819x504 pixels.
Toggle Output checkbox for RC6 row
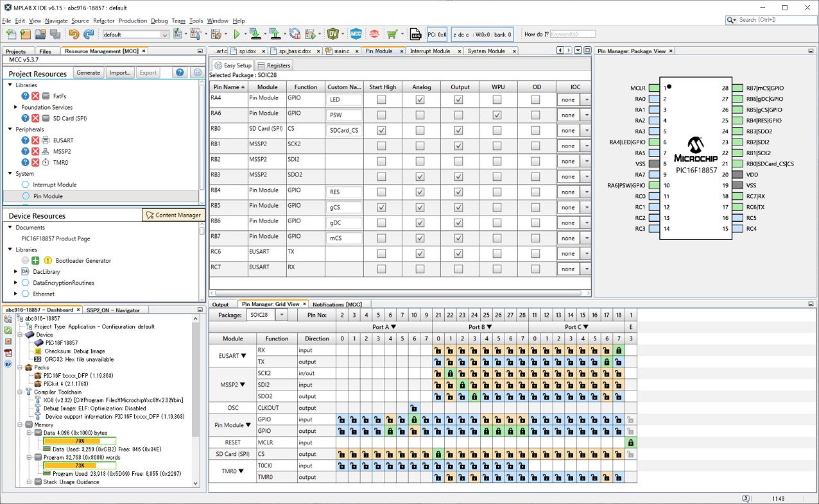click(458, 253)
